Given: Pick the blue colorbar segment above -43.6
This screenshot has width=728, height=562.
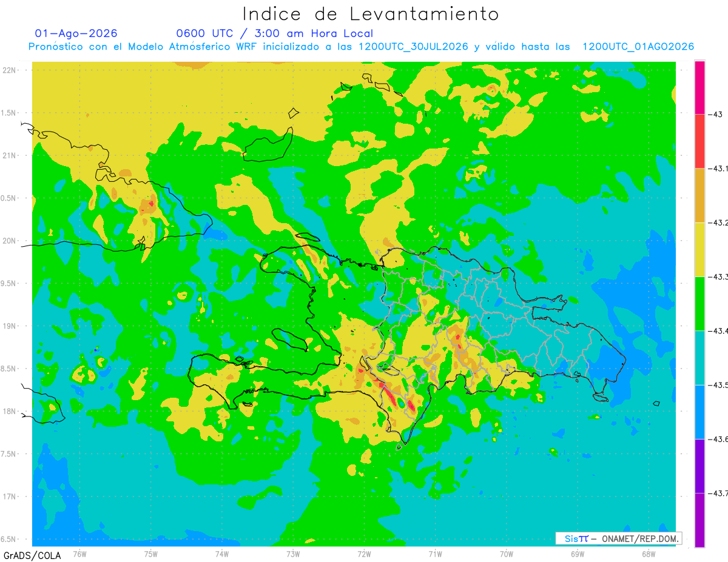Looking at the screenshot, I should click(x=699, y=412).
